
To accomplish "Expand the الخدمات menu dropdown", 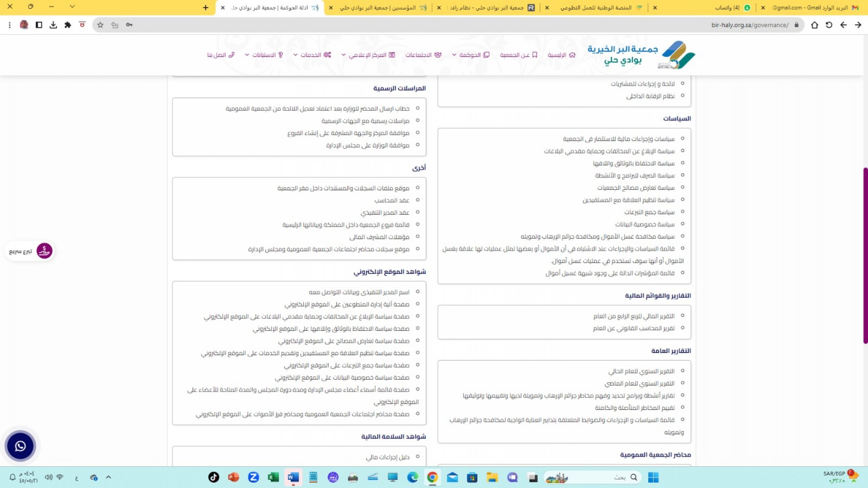I will click(x=312, y=55).
